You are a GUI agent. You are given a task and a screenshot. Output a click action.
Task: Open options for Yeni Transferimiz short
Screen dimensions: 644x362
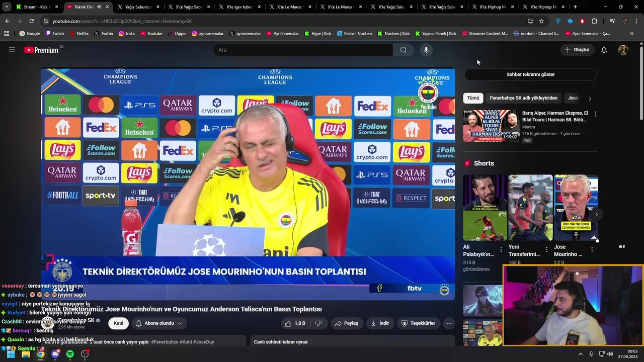click(546, 249)
